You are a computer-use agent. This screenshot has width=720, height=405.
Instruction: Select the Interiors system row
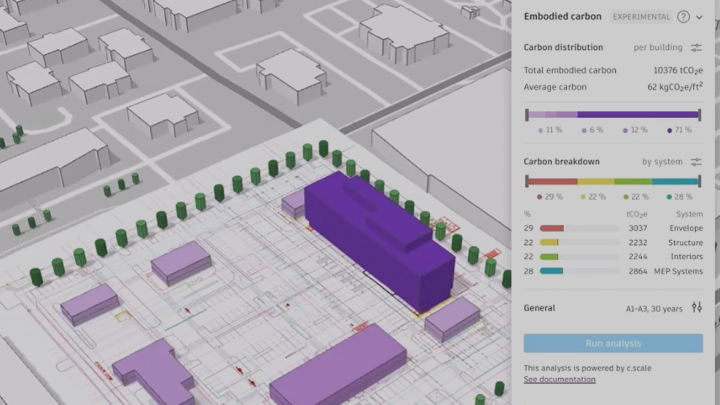613,256
